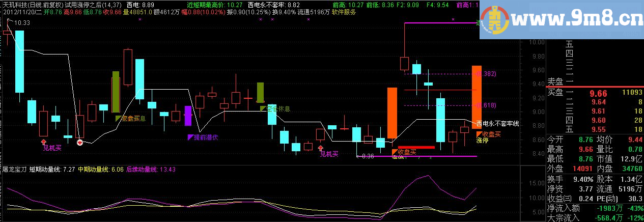Click the purple candle above 提前潜伏
This screenshot has width=644, height=222.
tap(188, 116)
